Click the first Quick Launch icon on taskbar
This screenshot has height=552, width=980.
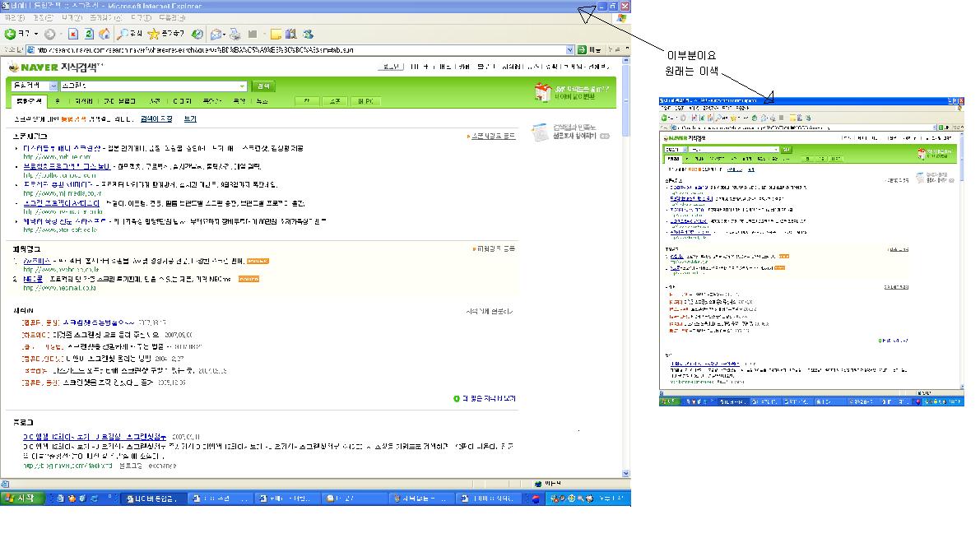pyautogui.click(x=60, y=499)
